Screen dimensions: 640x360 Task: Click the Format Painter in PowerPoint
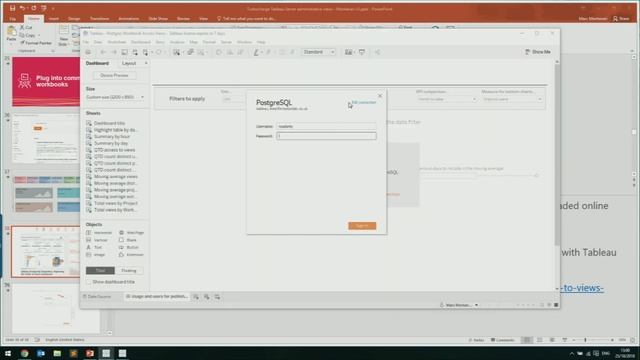coord(36,43)
